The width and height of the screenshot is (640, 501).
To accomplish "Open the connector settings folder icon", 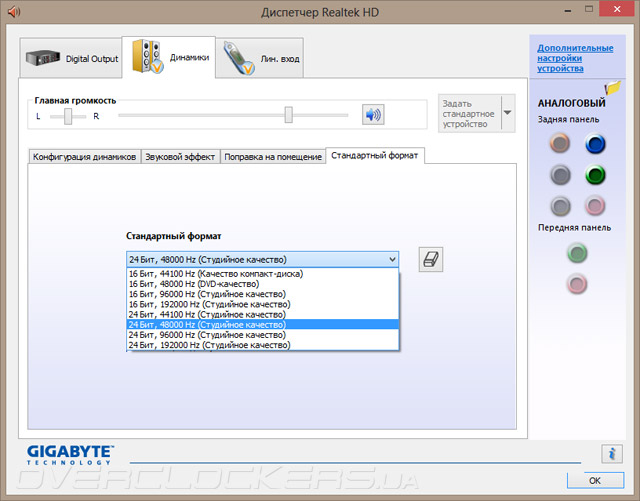I will pos(613,87).
